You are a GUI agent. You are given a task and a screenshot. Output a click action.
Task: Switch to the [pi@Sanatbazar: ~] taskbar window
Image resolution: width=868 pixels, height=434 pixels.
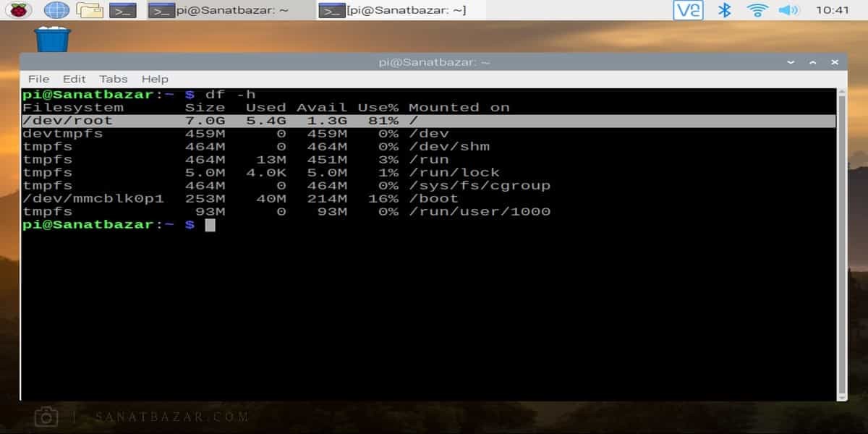tap(401, 10)
